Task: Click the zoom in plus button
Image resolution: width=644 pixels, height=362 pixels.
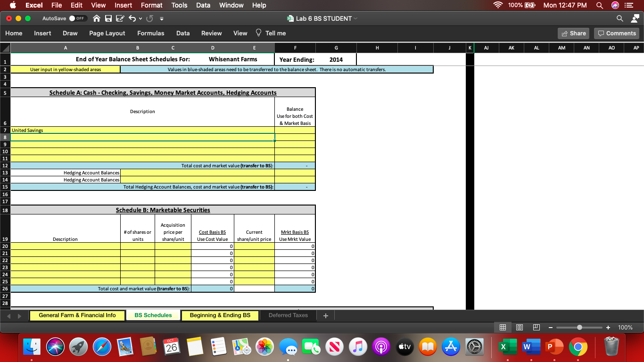Action: tap(608, 328)
